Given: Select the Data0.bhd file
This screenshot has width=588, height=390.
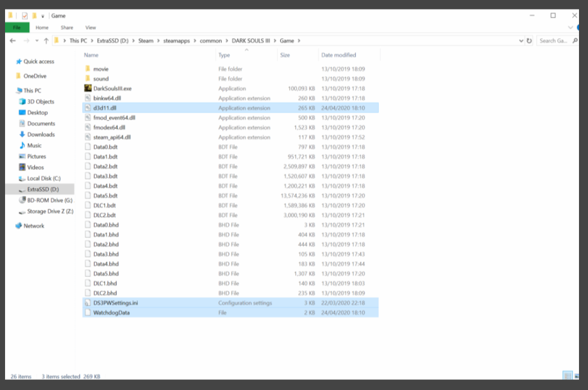Looking at the screenshot, I should [x=106, y=225].
